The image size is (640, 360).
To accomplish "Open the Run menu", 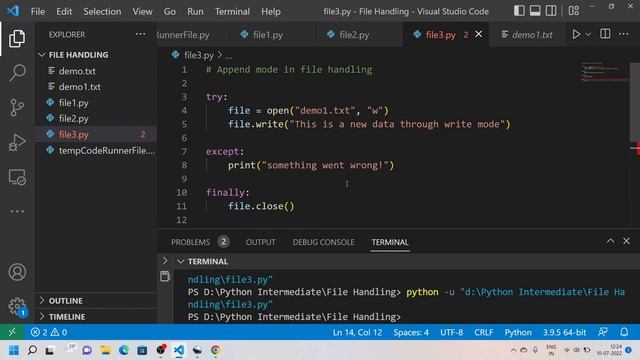I will pyautogui.click(x=195, y=11).
